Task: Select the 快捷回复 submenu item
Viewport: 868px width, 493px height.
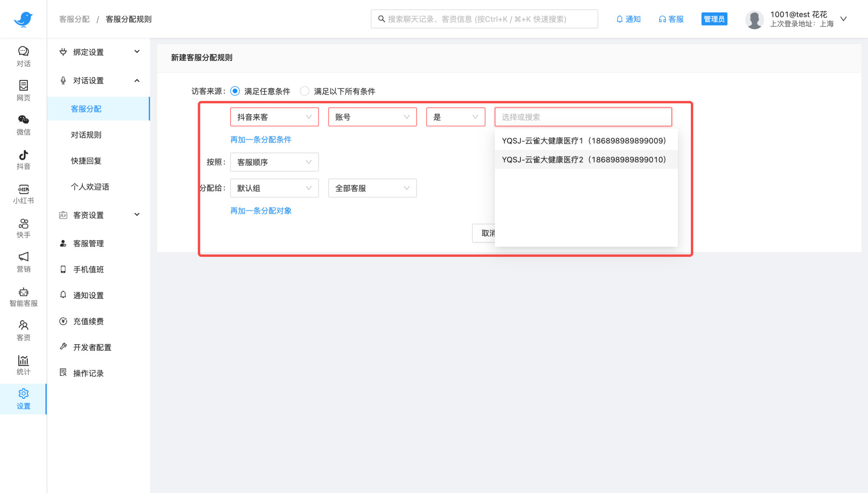Action: [99, 161]
